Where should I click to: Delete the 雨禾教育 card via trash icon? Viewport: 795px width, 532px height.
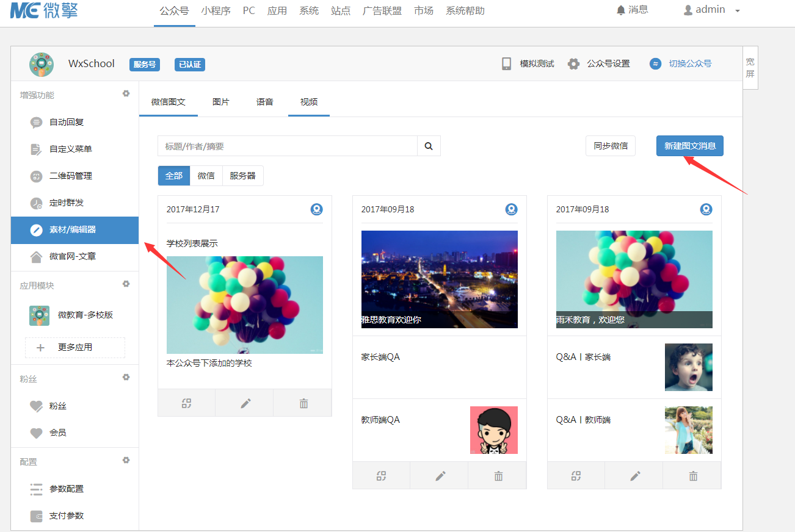coord(693,476)
